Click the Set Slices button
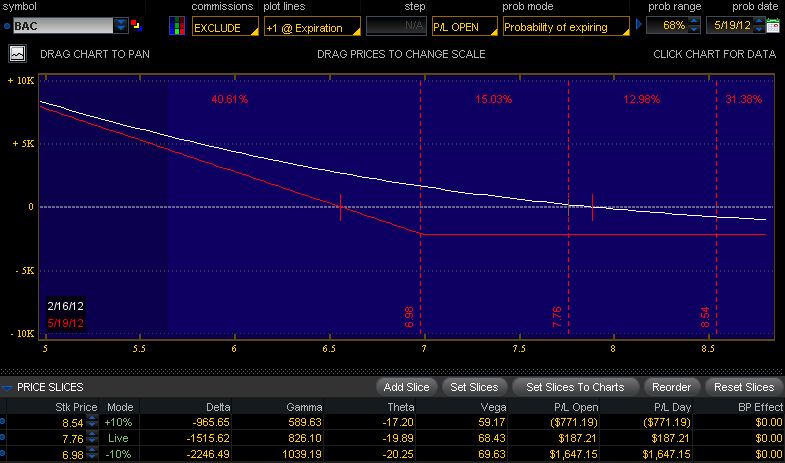 click(x=474, y=387)
